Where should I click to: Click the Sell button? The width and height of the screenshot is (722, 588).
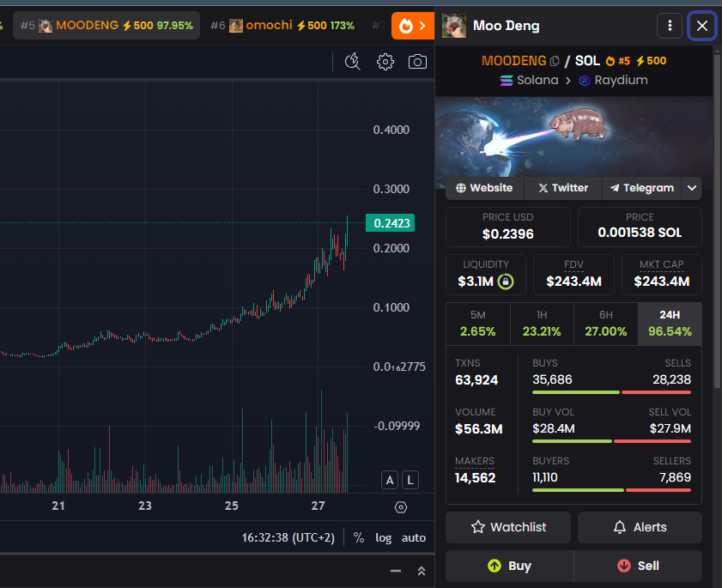pos(638,566)
